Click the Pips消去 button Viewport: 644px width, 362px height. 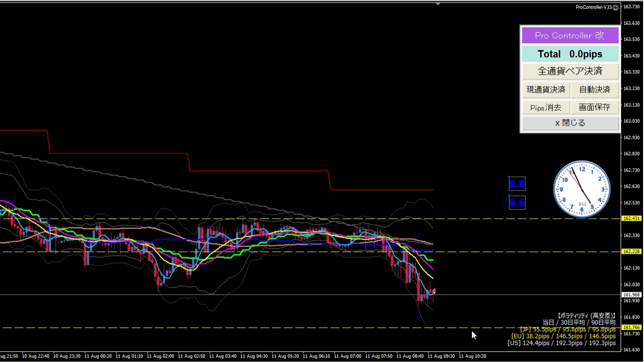coord(546,107)
